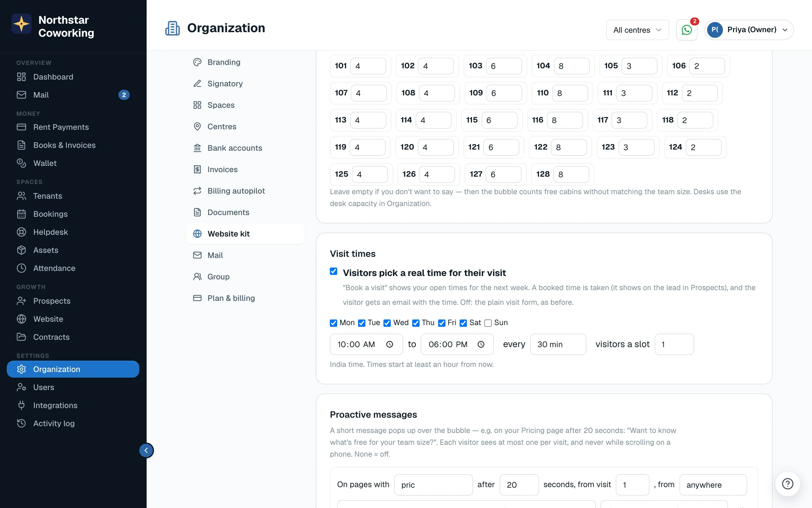812x508 pixels.
Task: Click the after 20 seconds field
Action: click(519, 485)
